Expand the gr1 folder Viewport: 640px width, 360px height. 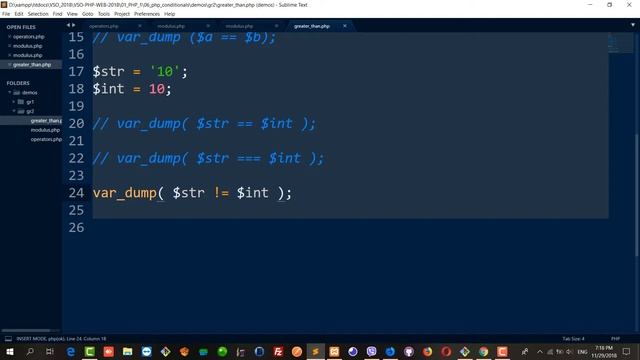click(14, 102)
